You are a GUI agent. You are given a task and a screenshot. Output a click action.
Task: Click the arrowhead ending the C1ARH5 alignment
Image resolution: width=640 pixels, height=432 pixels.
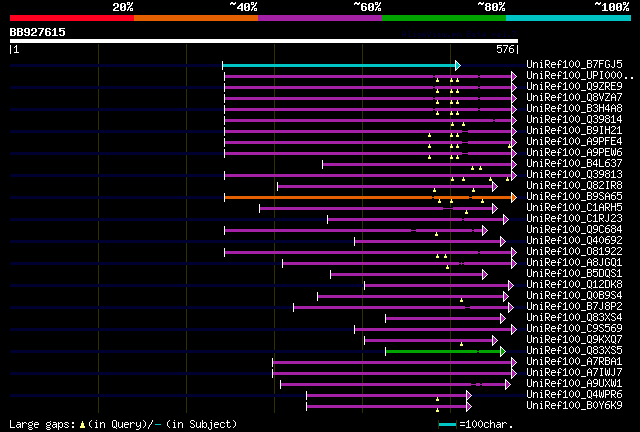click(x=495, y=209)
